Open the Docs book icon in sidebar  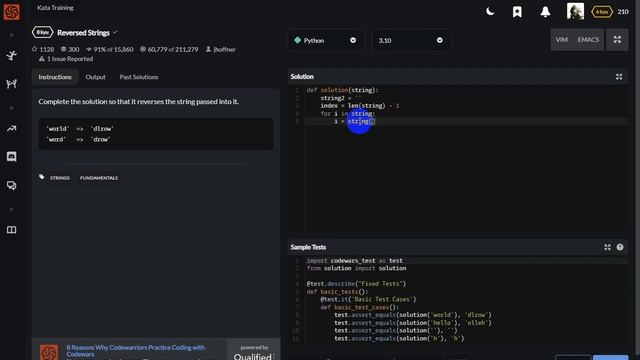coord(11,230)
